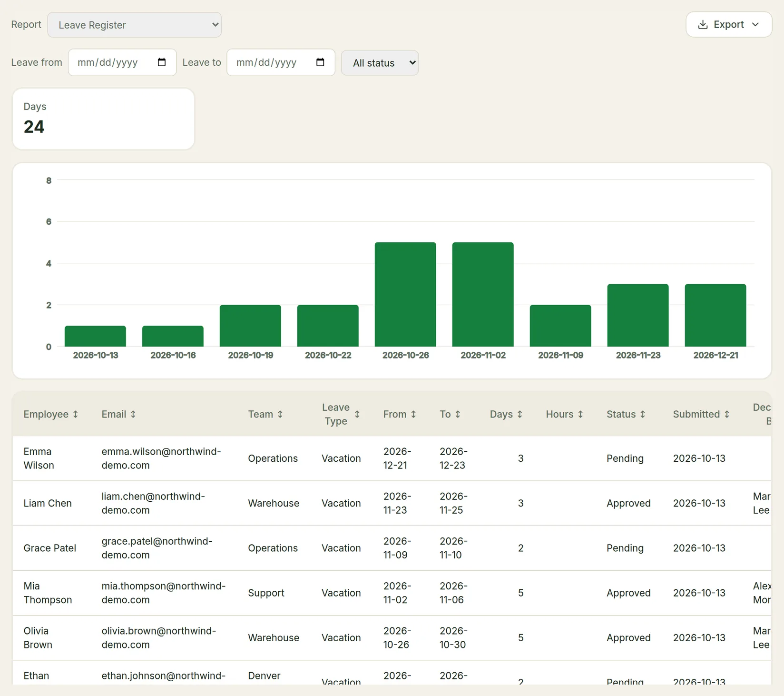Open the All status filter dropdown
The height and width of the screenshot is (696, 784).
tap(380, 63)
